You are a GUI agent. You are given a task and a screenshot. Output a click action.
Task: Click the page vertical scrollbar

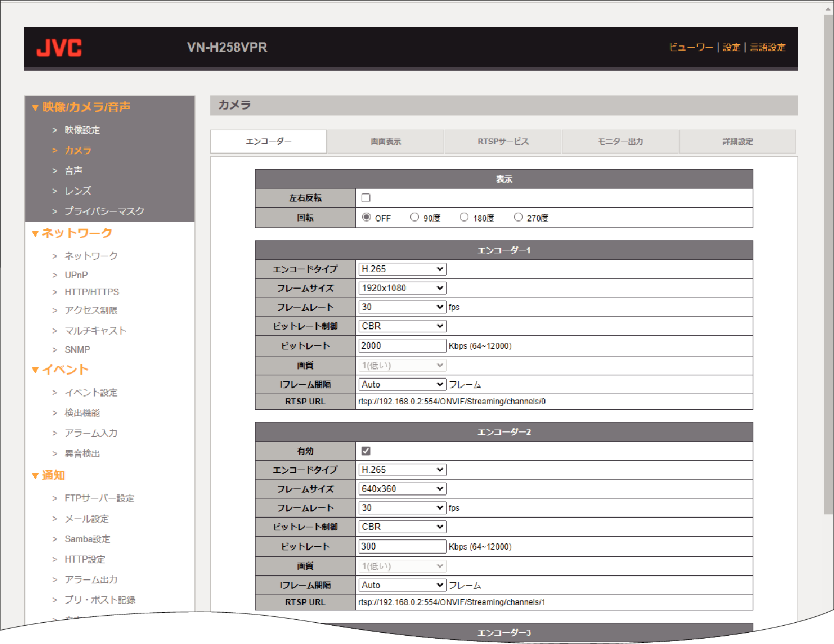828,265
